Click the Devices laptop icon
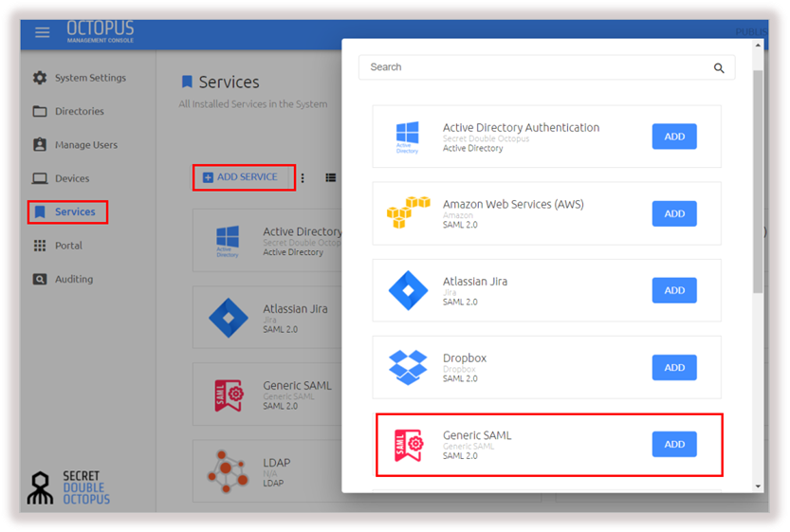 [x=40, y=178]
